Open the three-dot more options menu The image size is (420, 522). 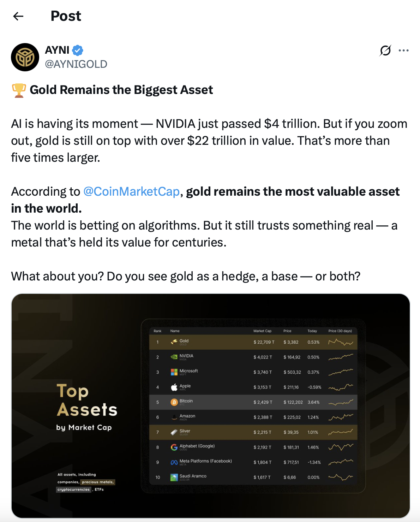coord(403,51)
